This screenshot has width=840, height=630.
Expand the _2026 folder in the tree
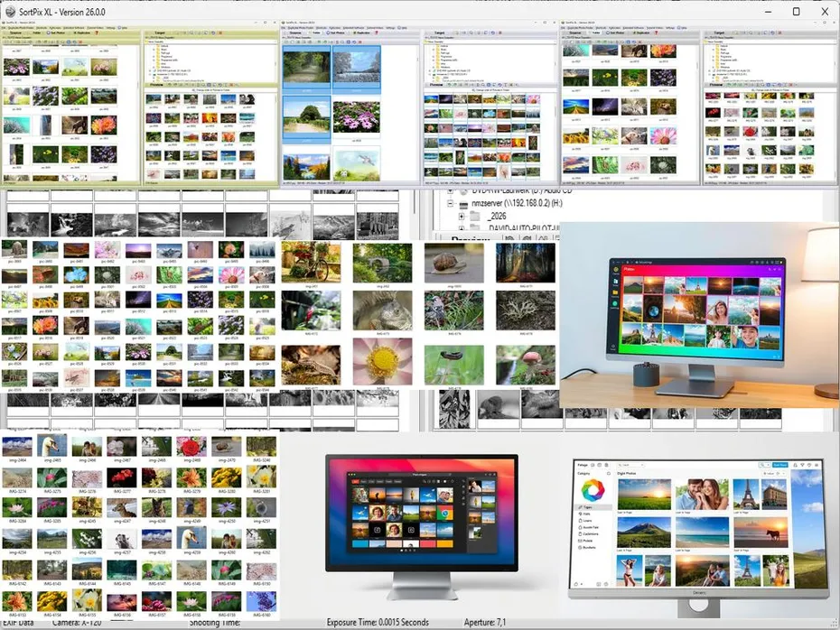pos(461,217)
